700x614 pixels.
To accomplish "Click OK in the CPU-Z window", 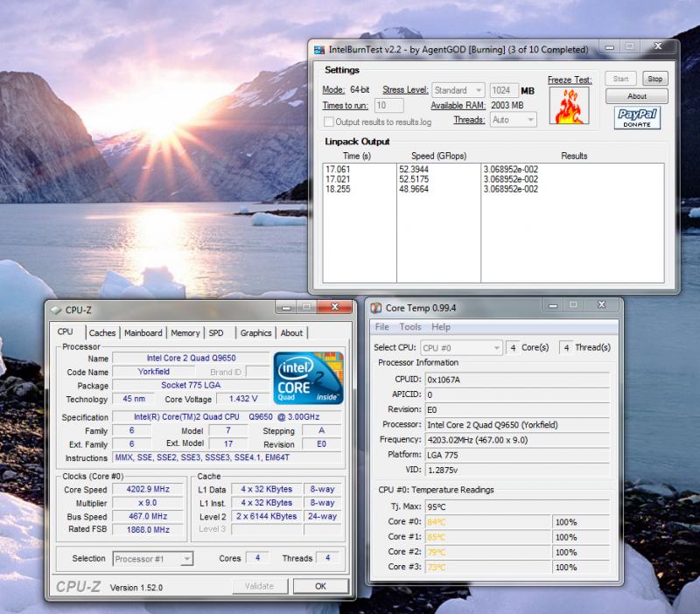I will coord(319,586).
